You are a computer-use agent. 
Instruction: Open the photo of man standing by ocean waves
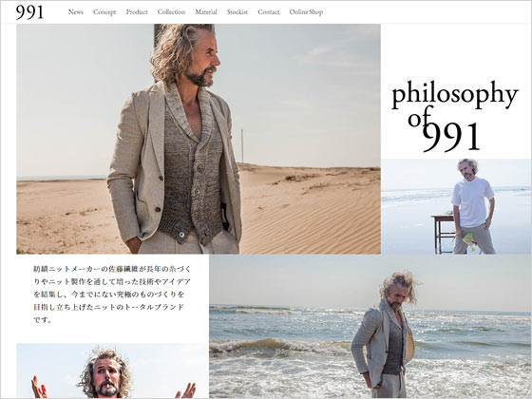[x=370, y=327]
